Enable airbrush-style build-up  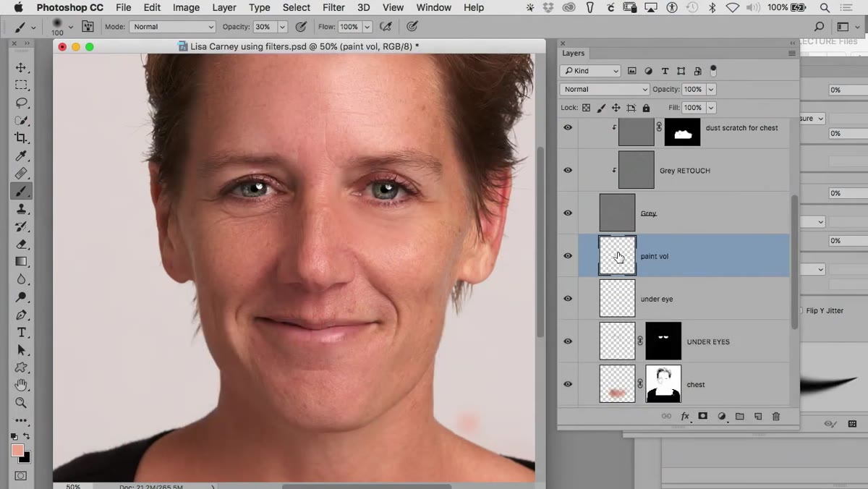(x=386, y=27)
